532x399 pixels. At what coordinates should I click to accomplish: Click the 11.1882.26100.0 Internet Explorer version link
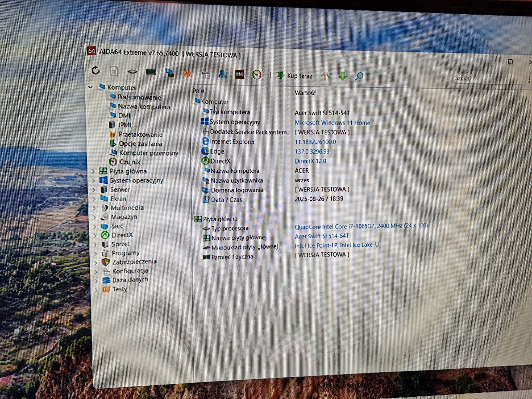[x=315, y=142]
